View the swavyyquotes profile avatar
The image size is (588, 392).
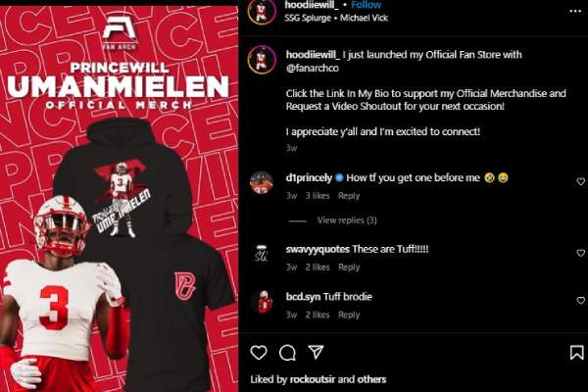point(262,254)
